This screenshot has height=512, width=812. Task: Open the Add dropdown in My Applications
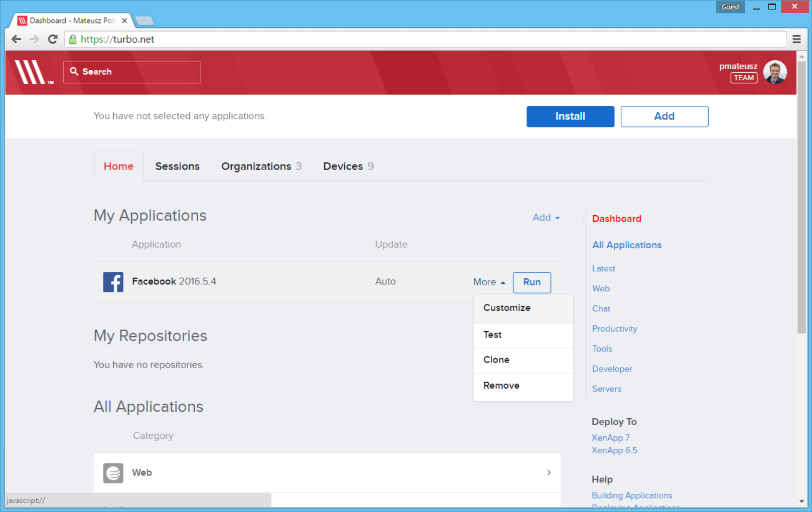(546, 218)
